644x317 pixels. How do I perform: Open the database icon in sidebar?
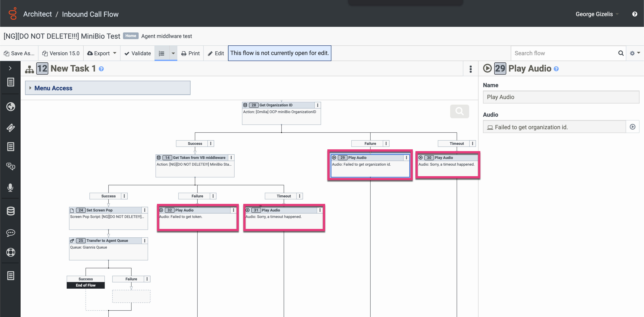pyautogui.click(x=11, y=211)
